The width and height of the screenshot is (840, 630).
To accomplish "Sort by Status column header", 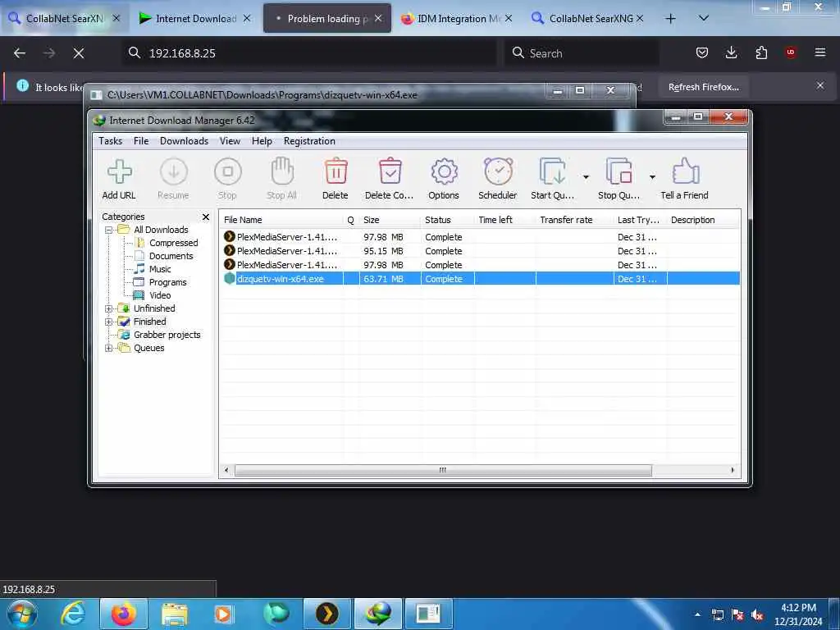I will 447,220.
